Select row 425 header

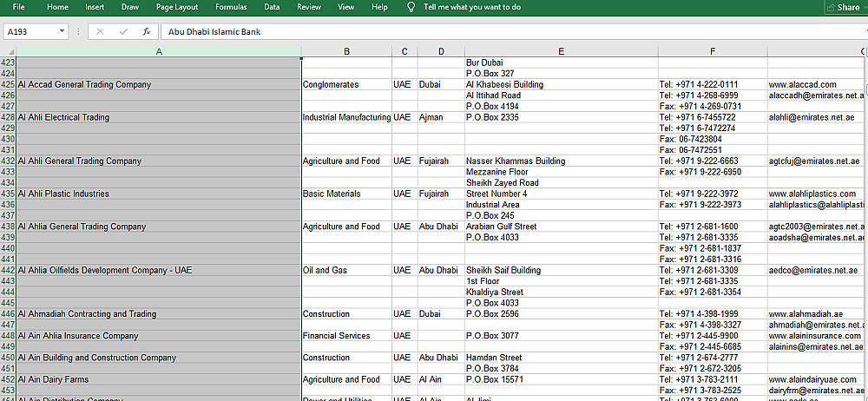pyautogui.click(x=9, y=85)
